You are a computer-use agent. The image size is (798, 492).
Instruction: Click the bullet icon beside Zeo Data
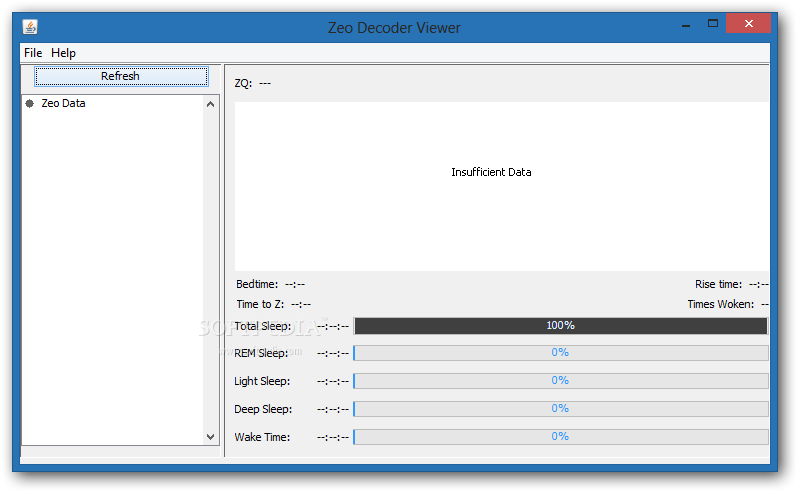pyautogui.click(x=30, y=103)
